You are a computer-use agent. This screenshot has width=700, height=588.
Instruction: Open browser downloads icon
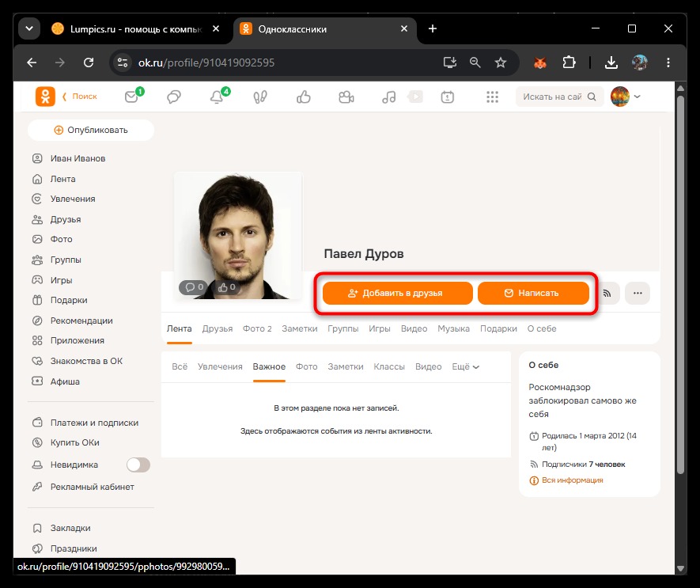click(x=611, y=63)
